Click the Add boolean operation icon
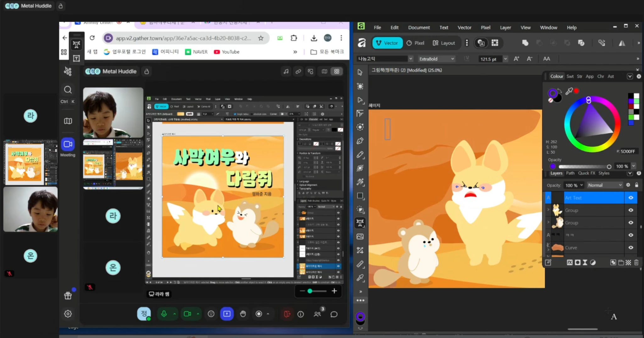The width and height of the screenshot is (644, 338). [x=525, y=43]
